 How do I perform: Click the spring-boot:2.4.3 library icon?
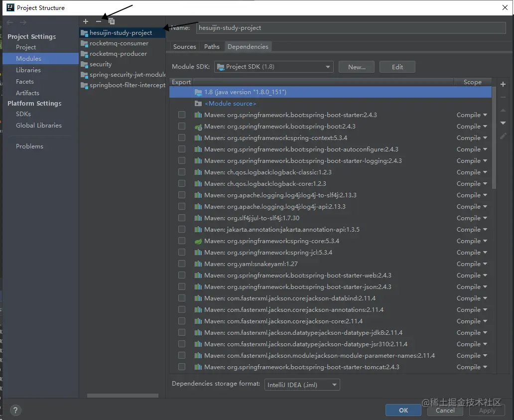[198, 127]
